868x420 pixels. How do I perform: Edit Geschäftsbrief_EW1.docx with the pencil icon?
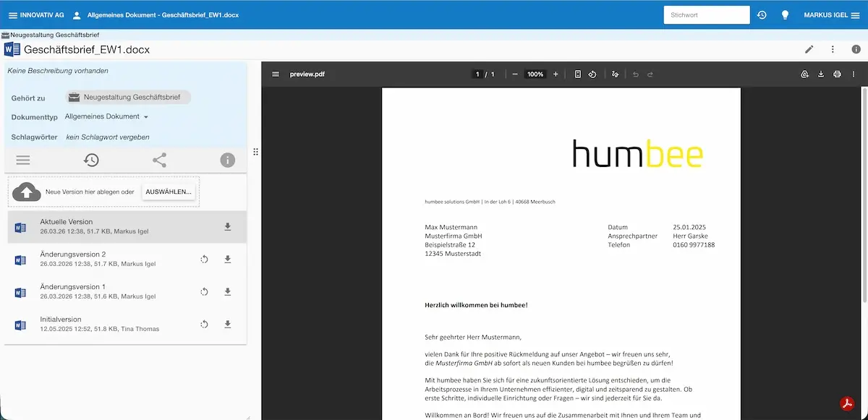click(809, 51)
